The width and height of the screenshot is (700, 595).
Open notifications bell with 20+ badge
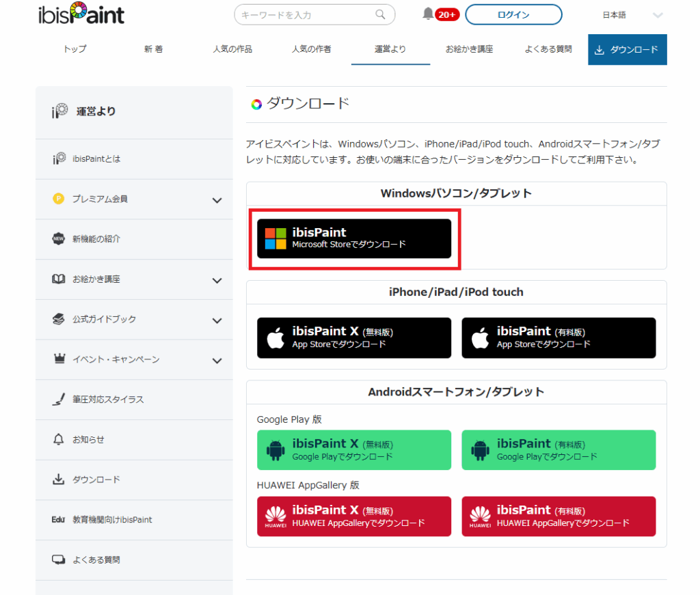(x=440, y=14)
